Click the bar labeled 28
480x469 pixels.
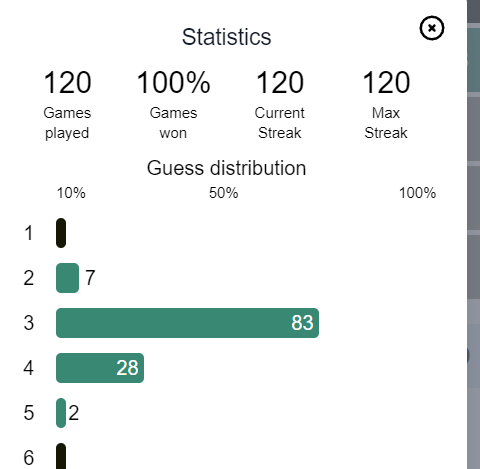[100, 368]
